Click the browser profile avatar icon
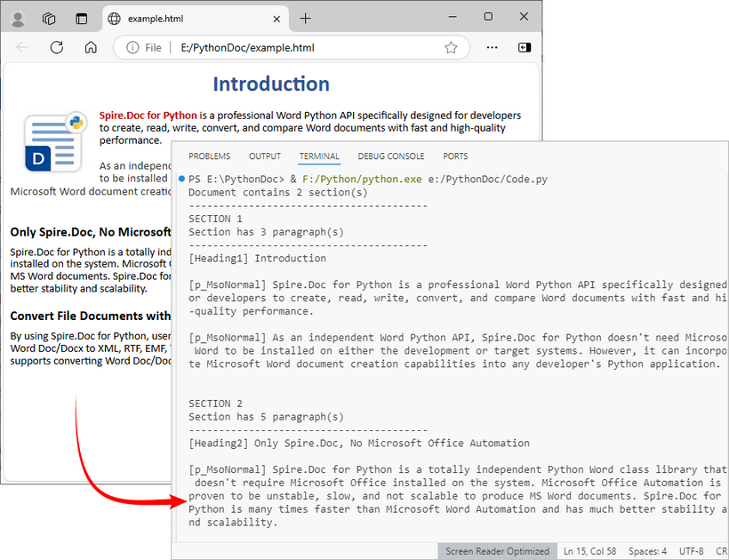This screenshot has height=560, width=729. point(18,18)
